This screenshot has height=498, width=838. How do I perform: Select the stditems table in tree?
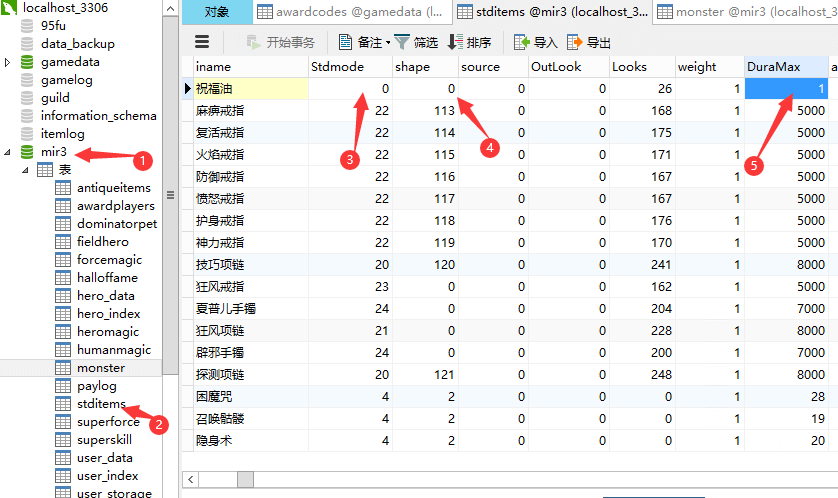[101, 404]
